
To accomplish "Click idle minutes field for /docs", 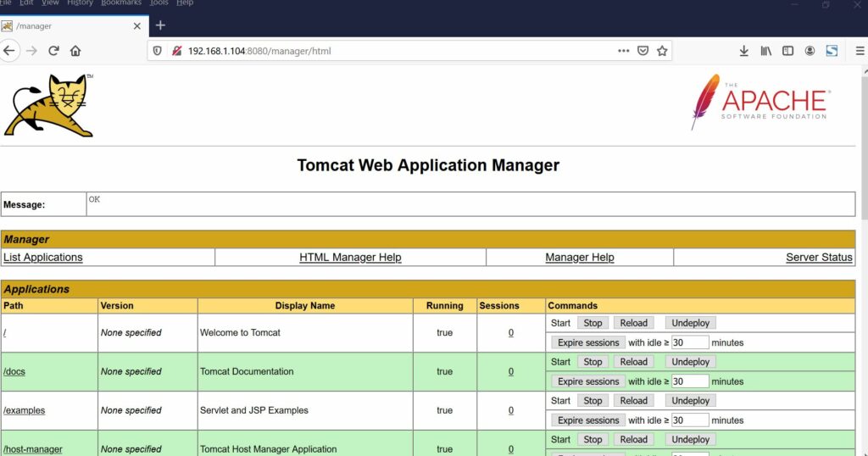I will tap(690, 381).
